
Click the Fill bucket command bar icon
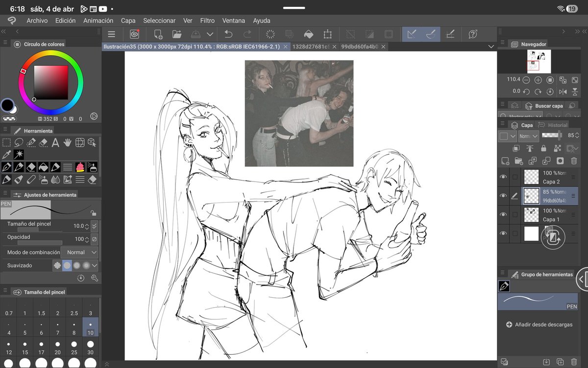pyautogui.click(x=308, y=34)
